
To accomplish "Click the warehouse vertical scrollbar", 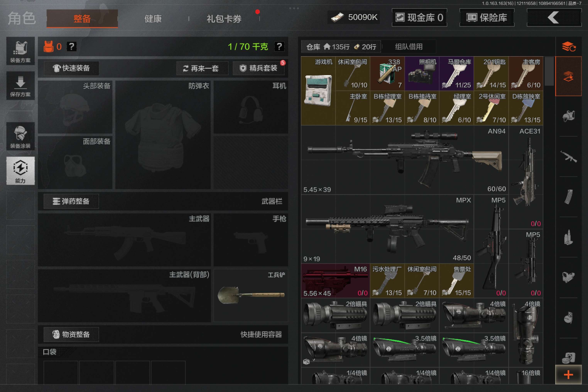I will coord(549,71).
